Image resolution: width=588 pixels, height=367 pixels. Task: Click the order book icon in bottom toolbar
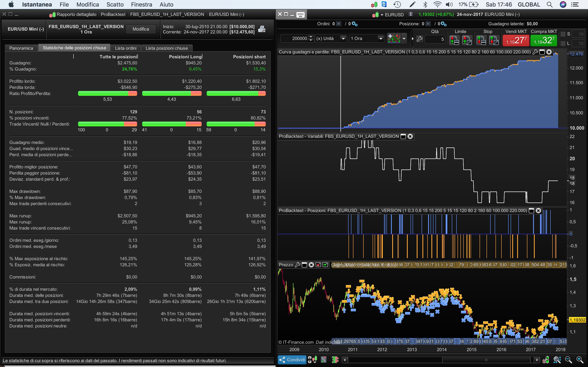click(335, 360)
